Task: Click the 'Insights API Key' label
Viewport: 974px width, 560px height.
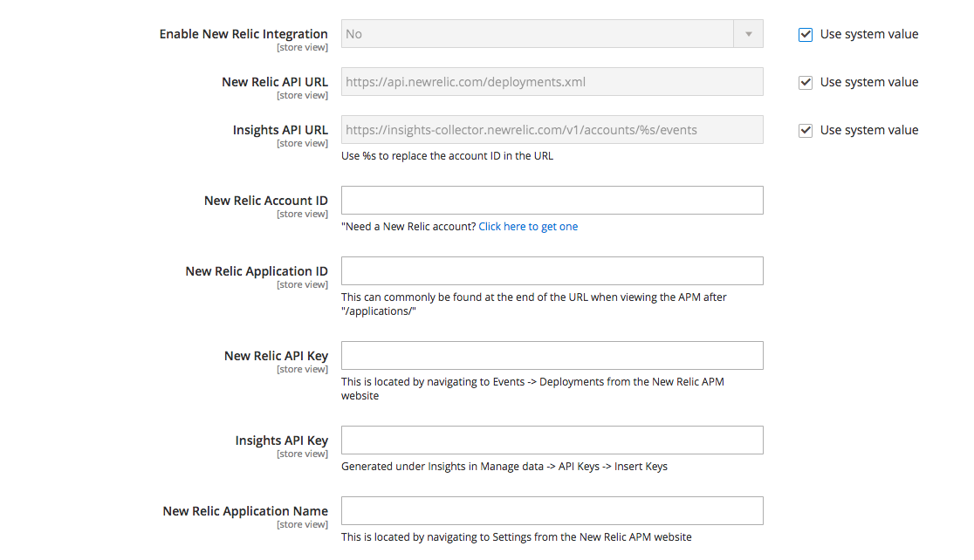Action: [281, 440]
